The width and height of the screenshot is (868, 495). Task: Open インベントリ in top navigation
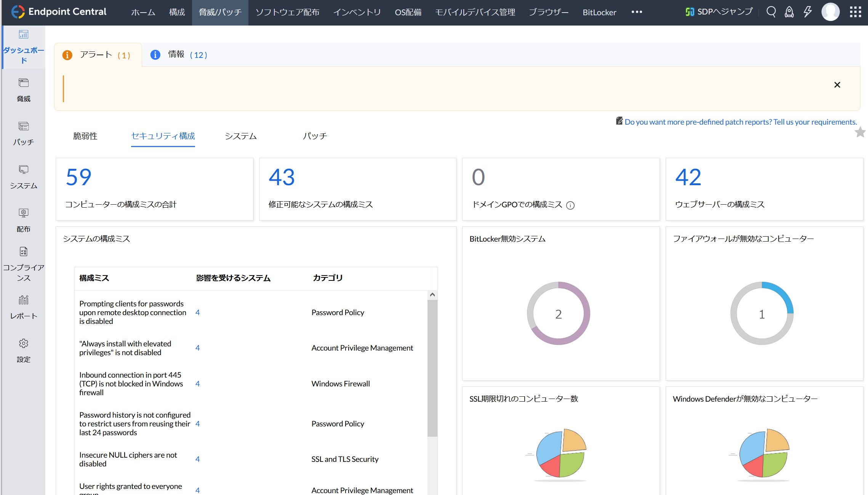coord(357,12)
